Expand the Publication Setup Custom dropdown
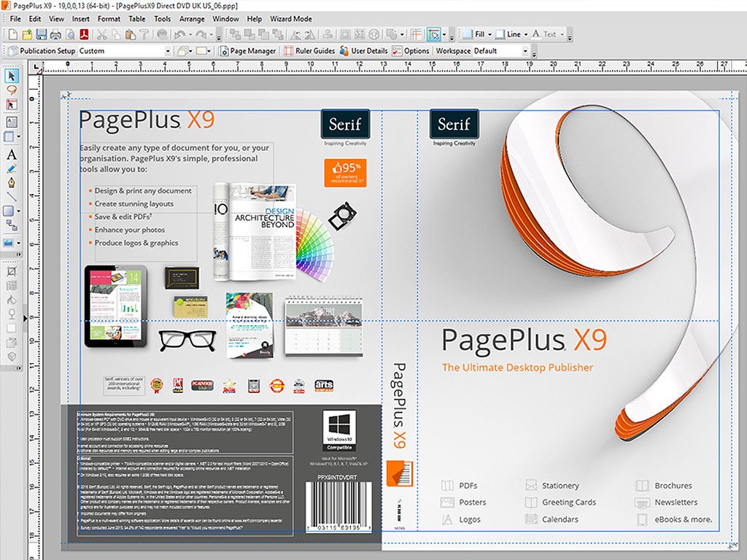The height and width of the screenshot is (560, 747). [168, 51]
